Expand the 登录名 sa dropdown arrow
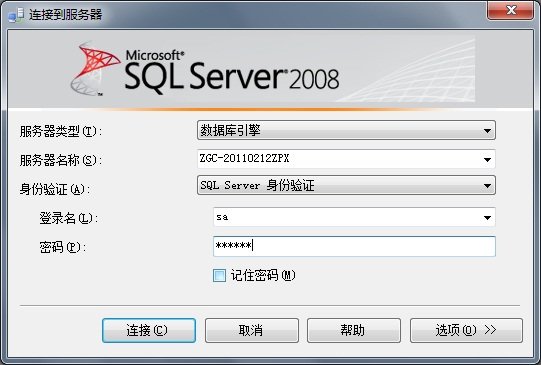Viewport: 541px width, 365px height. coord(487,217)
